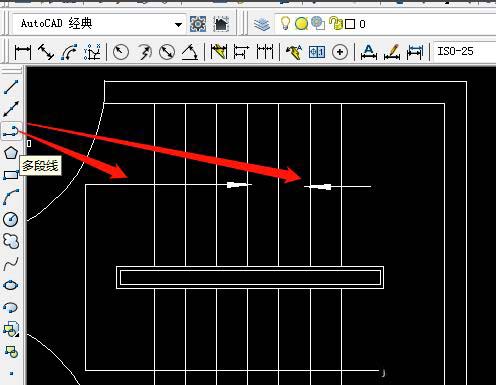Click the Make Block tool
Screen dimensions: 496x385
[x=11, y=352]
